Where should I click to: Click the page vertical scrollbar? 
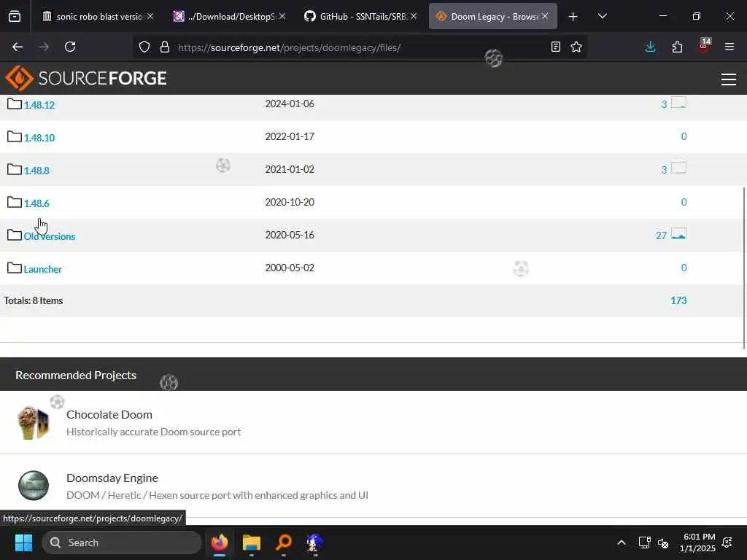[x=743, y=268]
